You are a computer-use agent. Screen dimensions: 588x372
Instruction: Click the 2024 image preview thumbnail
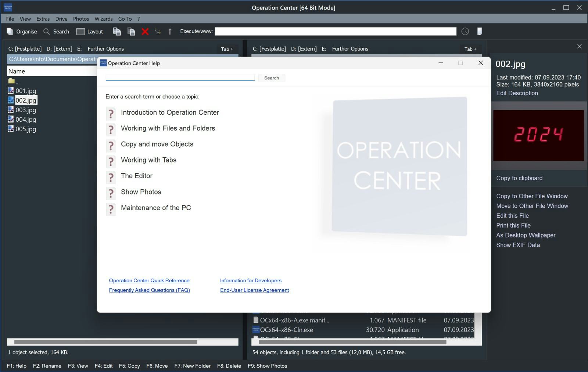click(539, 135)
